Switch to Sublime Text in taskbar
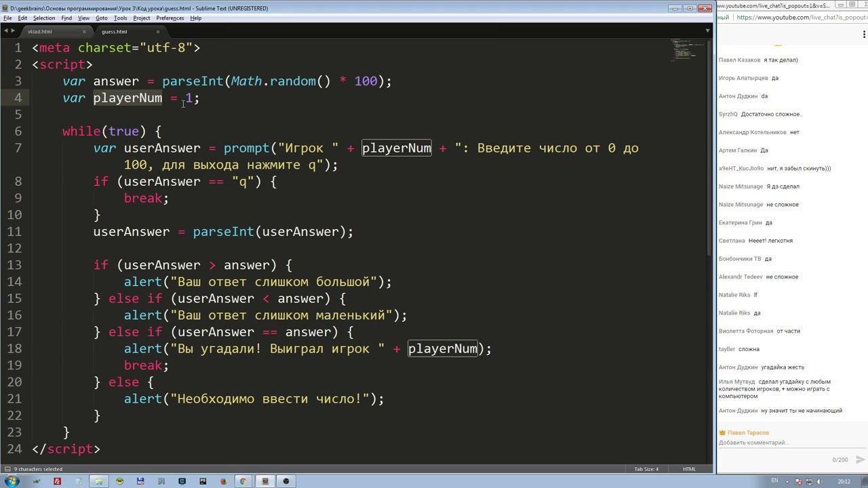 [x=265, y=481]
